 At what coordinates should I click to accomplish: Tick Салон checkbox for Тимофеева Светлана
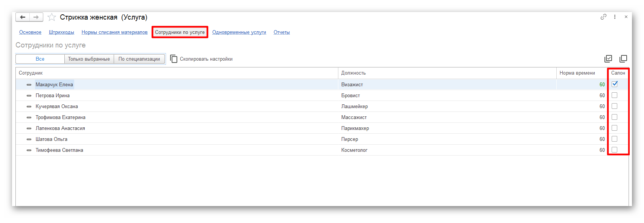615,150
